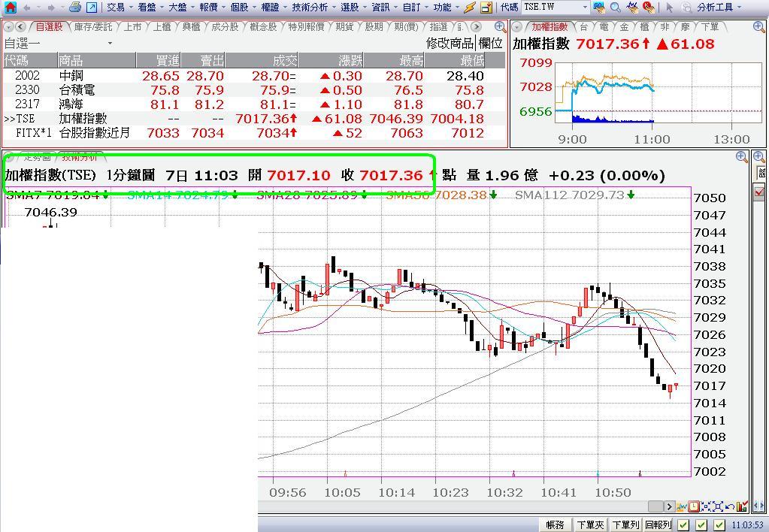Select the 2330 台積電 row
The height and width of the screenshot is (532, 769).
click(x=253, y=90)
